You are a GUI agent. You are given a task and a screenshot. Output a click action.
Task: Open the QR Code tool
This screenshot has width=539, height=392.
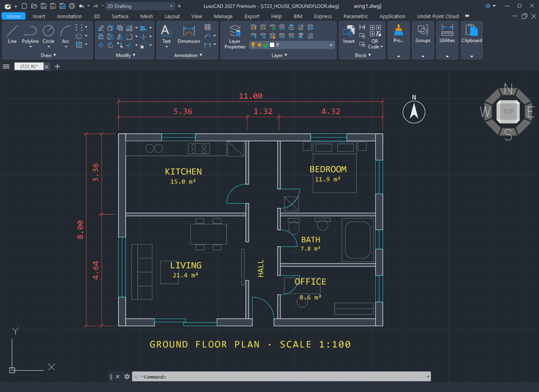click(375, 37)
